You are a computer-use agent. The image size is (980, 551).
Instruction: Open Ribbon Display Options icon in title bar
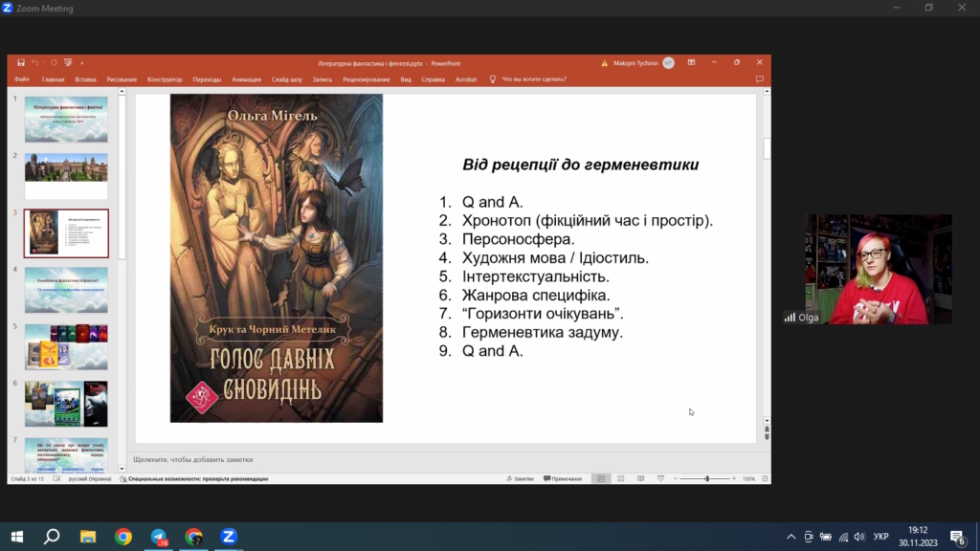click(x=691, y=62)
